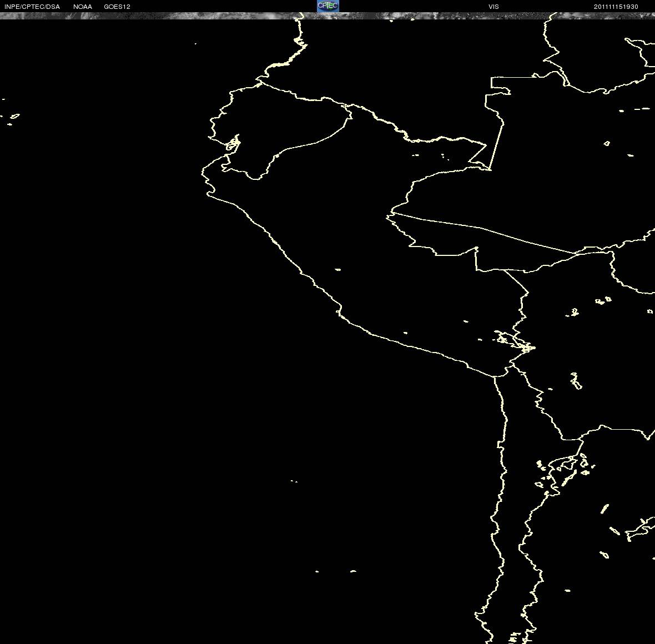Click the Lake Poopó outline in Bolivia
Screen dimensions: 655x644
576,381
